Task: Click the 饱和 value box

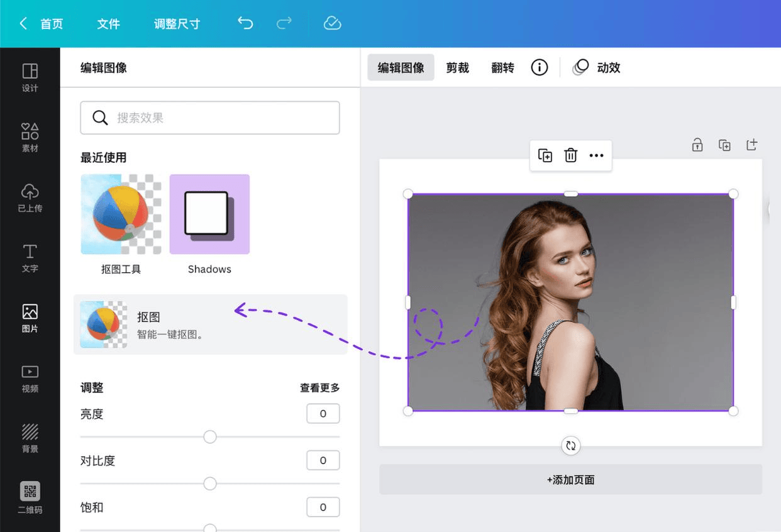Action: (323, 507)
